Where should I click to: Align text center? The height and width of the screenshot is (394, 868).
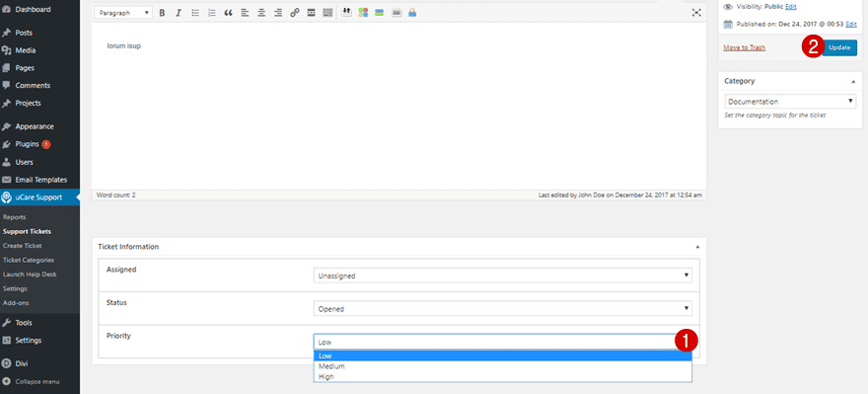(261, 13)
